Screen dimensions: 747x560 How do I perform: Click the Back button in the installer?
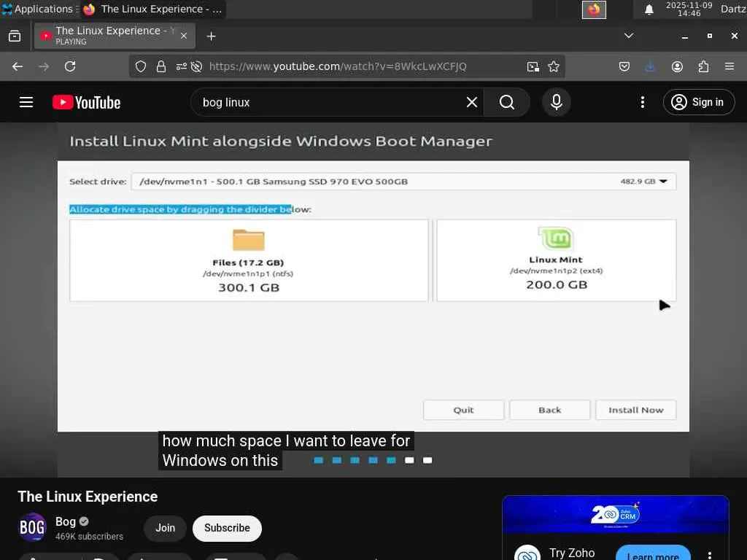550,410
